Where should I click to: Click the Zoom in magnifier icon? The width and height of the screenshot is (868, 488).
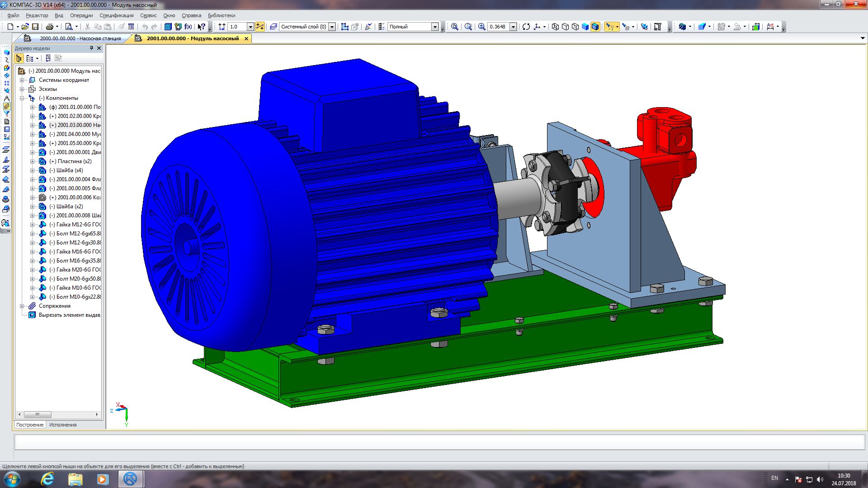click(x=482, y=27)
